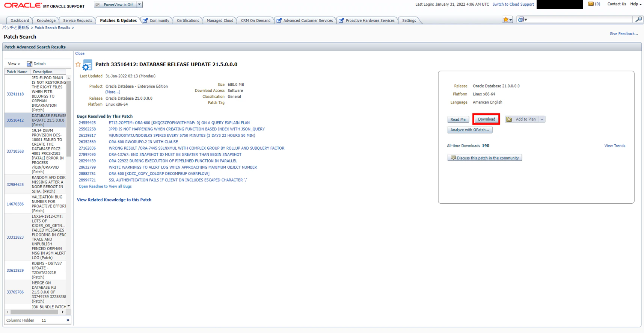
Task: Click the PowerView is Off button
Action: (x=115, y=5)
